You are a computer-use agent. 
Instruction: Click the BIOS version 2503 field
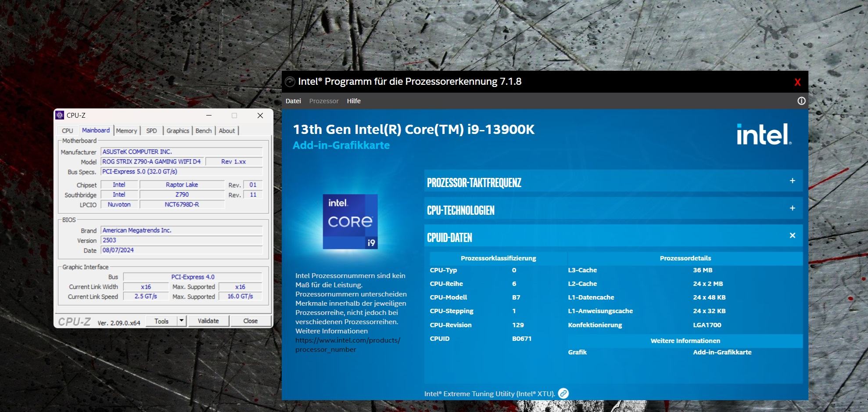(x=182, y=240)
